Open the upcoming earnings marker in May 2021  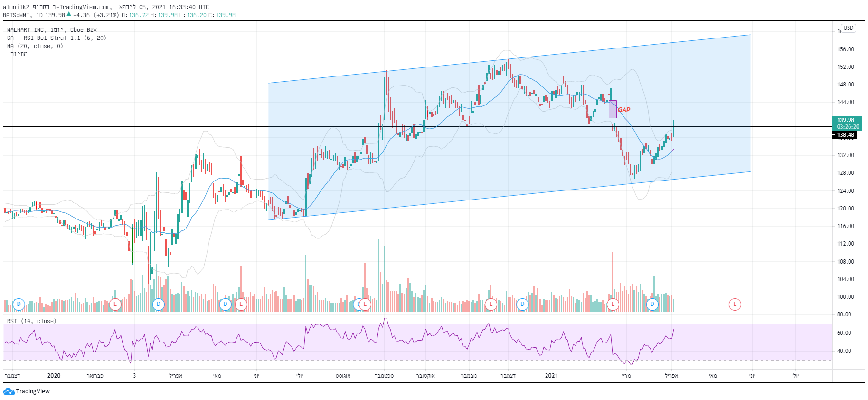(x=735, y=304)
